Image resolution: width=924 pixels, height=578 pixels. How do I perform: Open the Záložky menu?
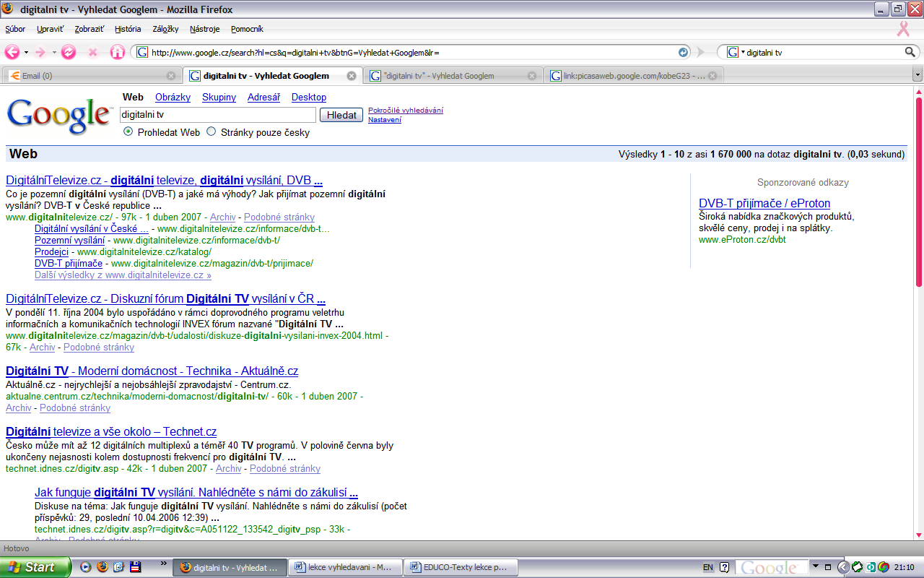coord(165,29)
